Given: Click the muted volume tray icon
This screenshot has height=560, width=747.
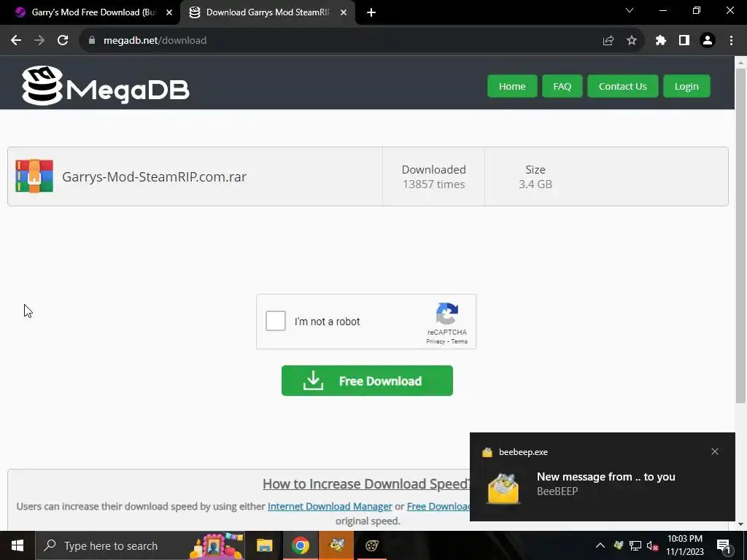Looking at the screenshot, I should pyautogui.click(x=652, y=545).
